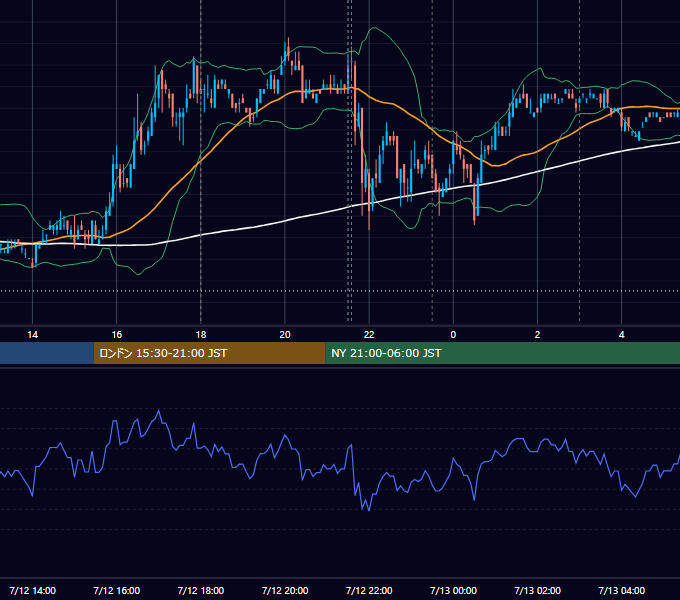Click the 7/13 02:00 date label
Viewport: 680px width, 600px height.
(x=537, y=590)
